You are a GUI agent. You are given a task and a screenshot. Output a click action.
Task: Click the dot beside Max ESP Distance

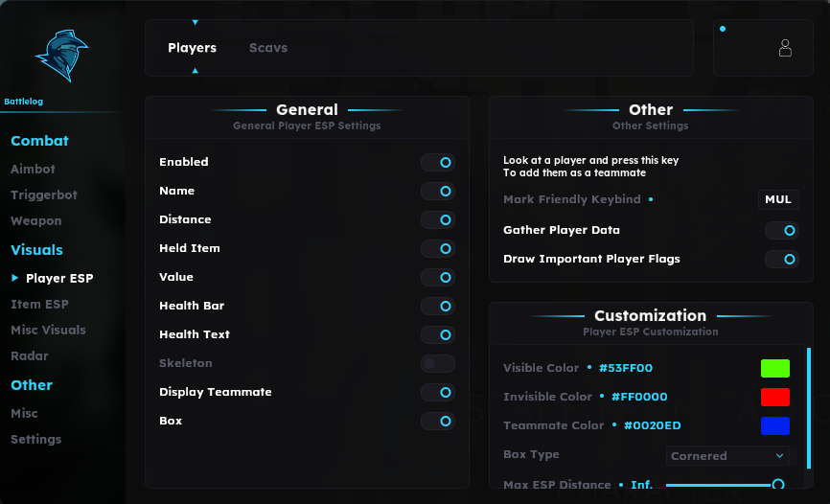pyautogui.click(x=621, y=485)
